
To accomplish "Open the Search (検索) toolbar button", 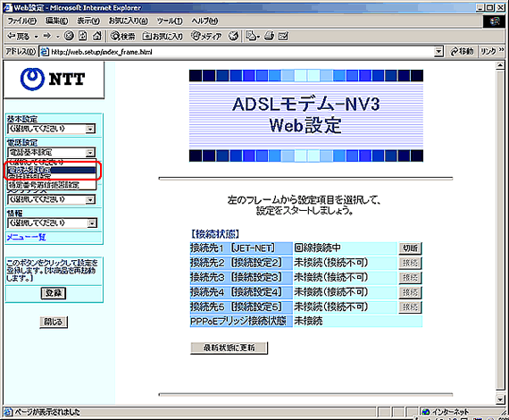I will [x=122, y=36].
